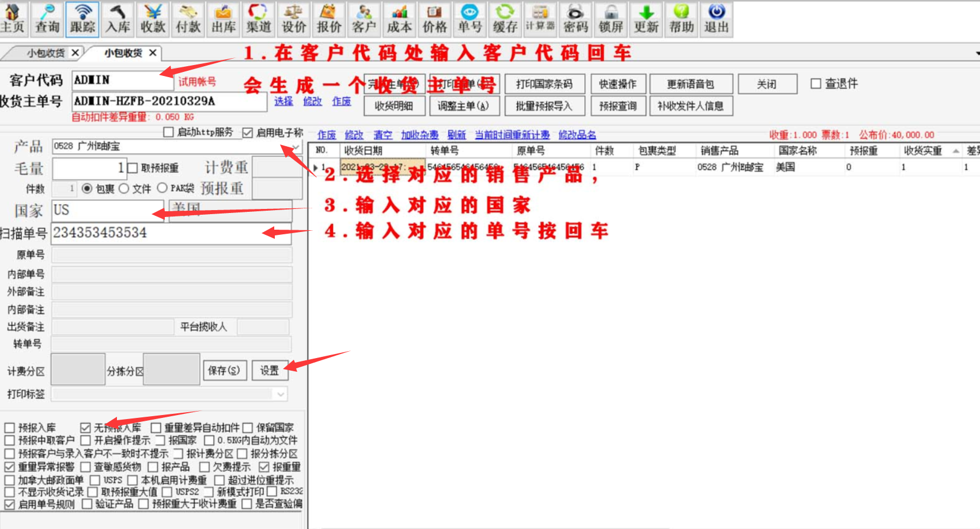Open the 入库 warehouse-in tool

(x=118, y=19)
